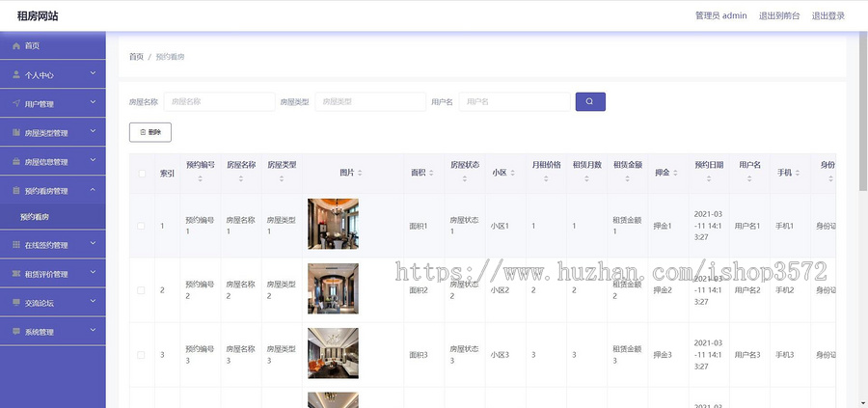Expand the 系统管理 chevron
This screenshot has height=408, width=868.
(93, 330)
